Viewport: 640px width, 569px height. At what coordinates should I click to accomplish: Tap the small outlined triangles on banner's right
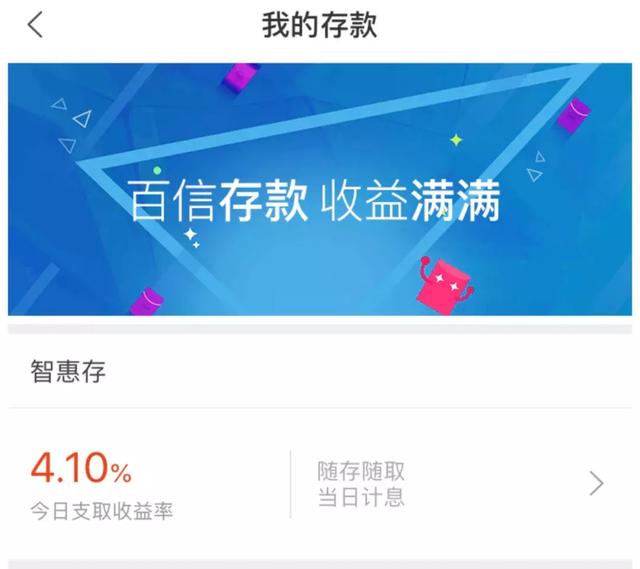tap(536, 167)
